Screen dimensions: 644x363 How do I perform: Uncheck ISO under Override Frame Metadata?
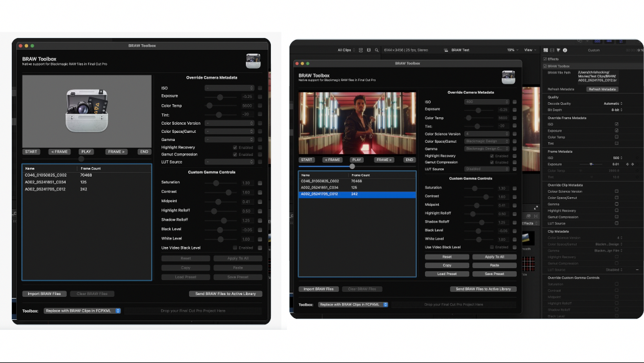(617, 124)
